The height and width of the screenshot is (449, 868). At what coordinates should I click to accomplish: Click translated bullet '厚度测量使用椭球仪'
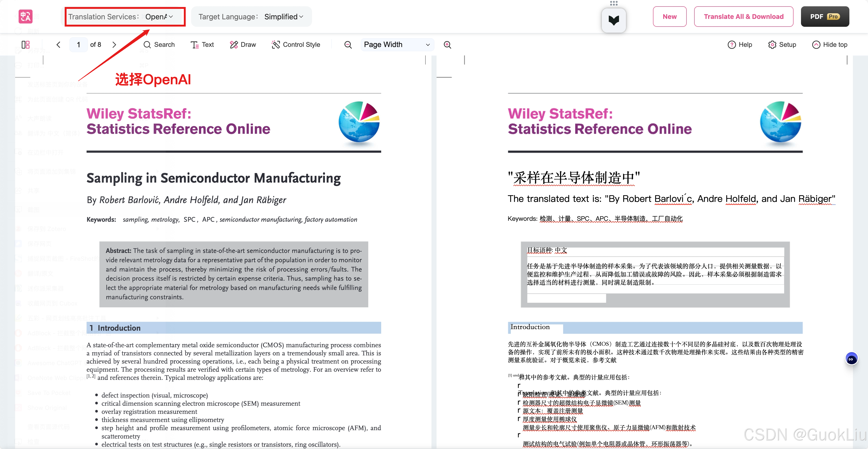point(550,419)
